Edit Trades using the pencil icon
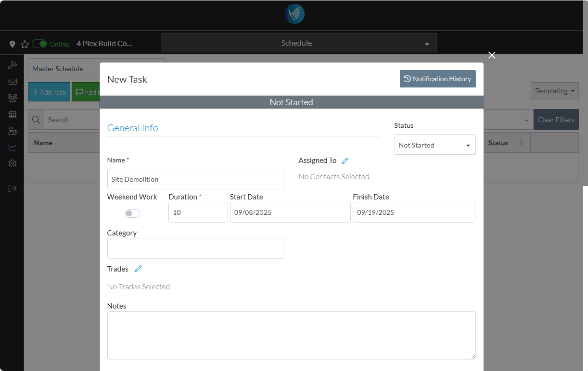Image resolution: width=588 pixels, height=371 pixels. pyautogui.click(x=139, y=269)
